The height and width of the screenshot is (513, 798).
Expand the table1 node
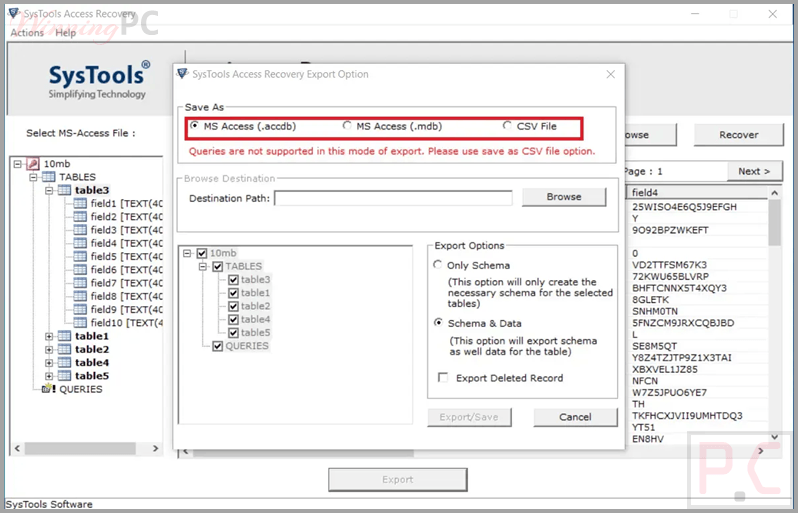point(49,336)
